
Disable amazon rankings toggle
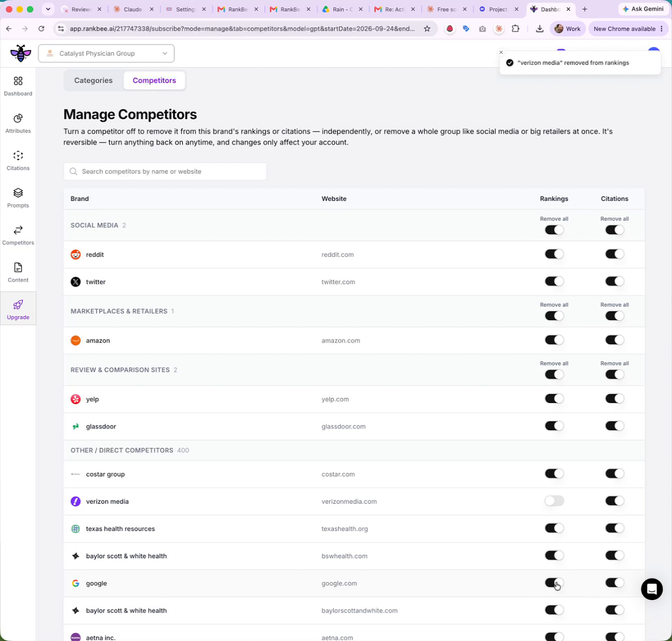point(554,341)
